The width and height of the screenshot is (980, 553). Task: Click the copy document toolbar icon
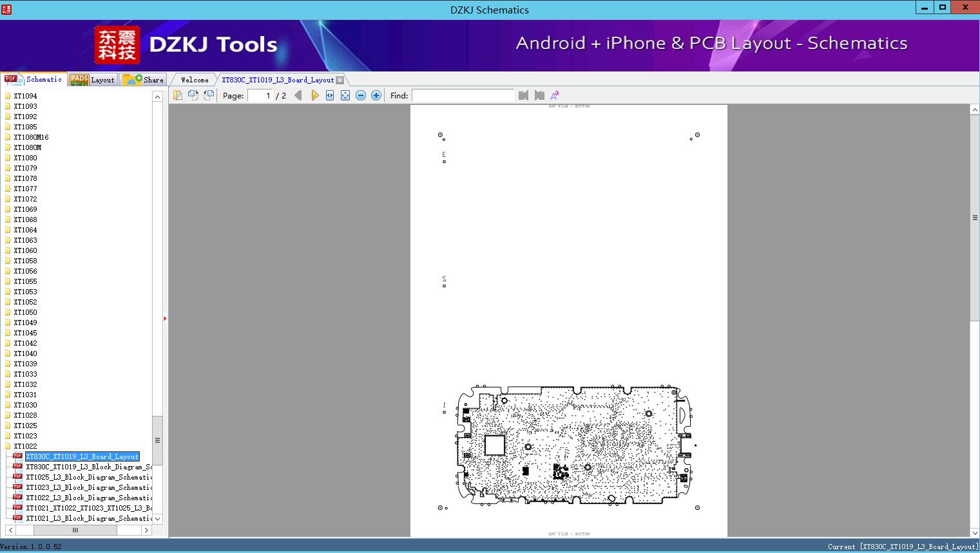pyautogui.click(x=177, y=95)
